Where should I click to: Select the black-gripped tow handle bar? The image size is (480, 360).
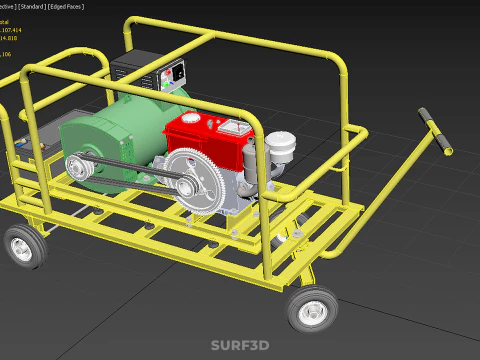tap(435, 131)
